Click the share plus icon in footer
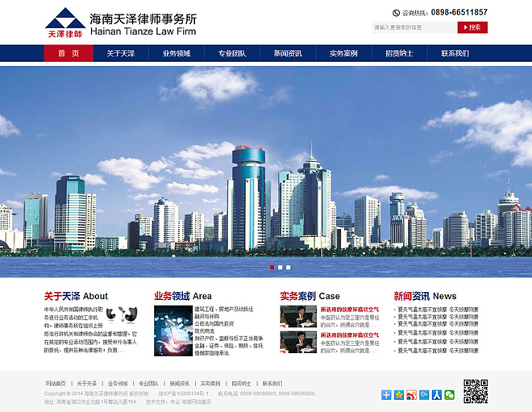532x412 pixels. point(386,394)
